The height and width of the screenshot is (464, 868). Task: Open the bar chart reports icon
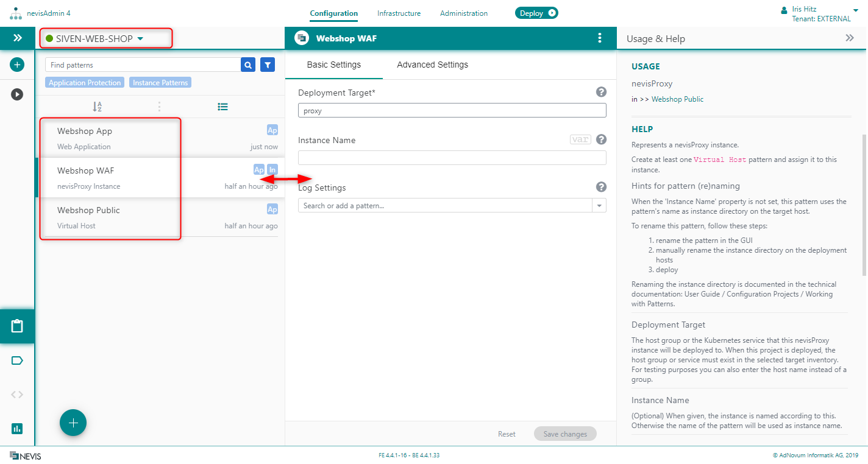click(17, 428)
